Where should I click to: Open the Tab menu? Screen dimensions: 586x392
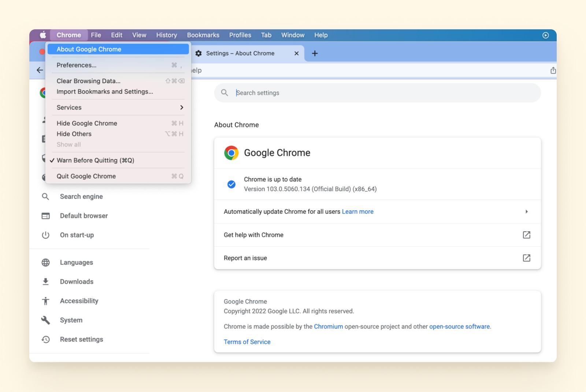(x=266, y=35)
